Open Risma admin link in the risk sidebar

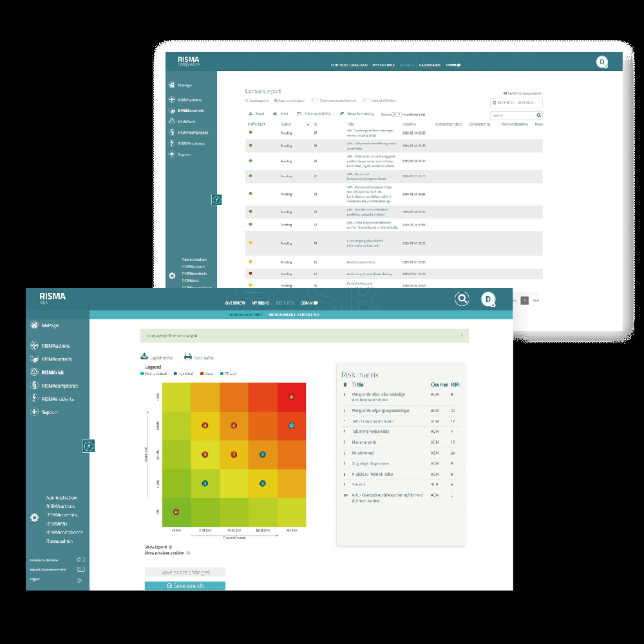[59, 542]
